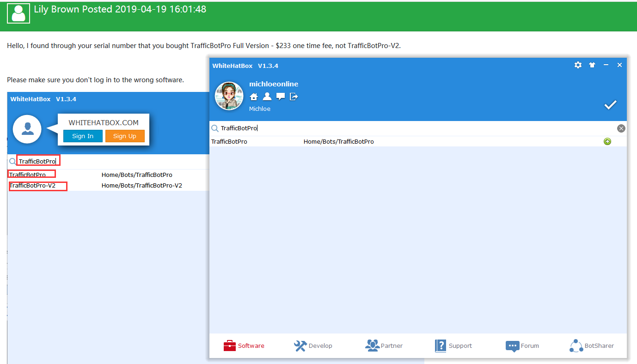Click the home icon under michloeonline
637x364 pixels.
coord(253,97)
